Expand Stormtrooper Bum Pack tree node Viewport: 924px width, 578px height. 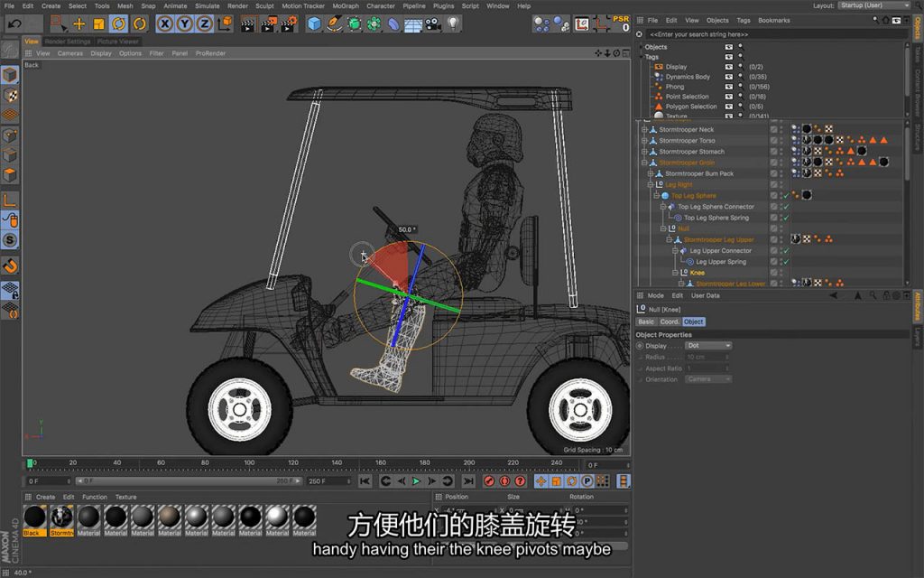[x=651, y=174]
